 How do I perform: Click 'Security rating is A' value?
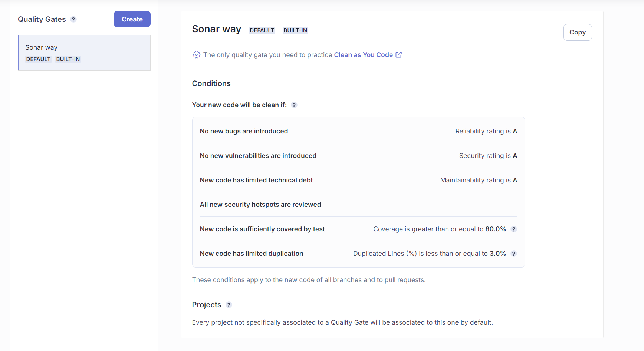tap(488, 156)
